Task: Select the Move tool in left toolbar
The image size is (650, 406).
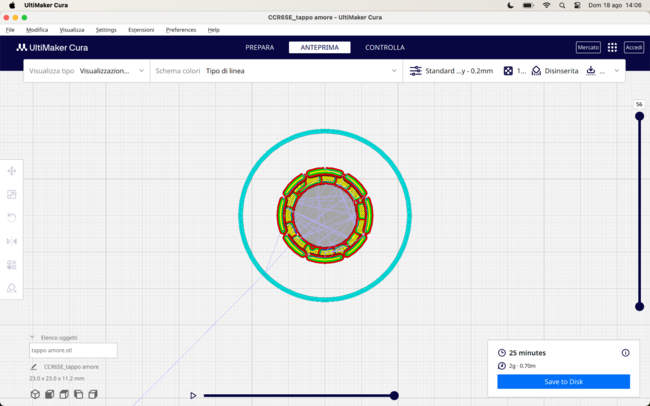Action: pyautogui.click(x=12, y=171)
